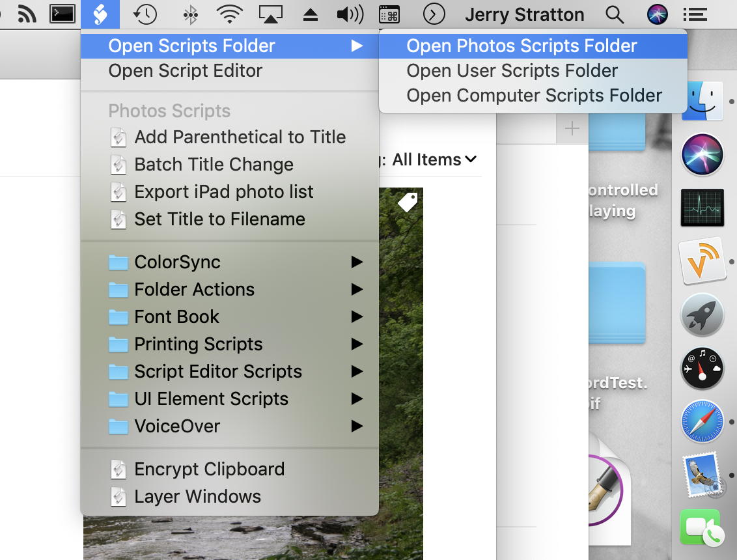
Task: Open the volume control icon
Action: click(350, 14)
